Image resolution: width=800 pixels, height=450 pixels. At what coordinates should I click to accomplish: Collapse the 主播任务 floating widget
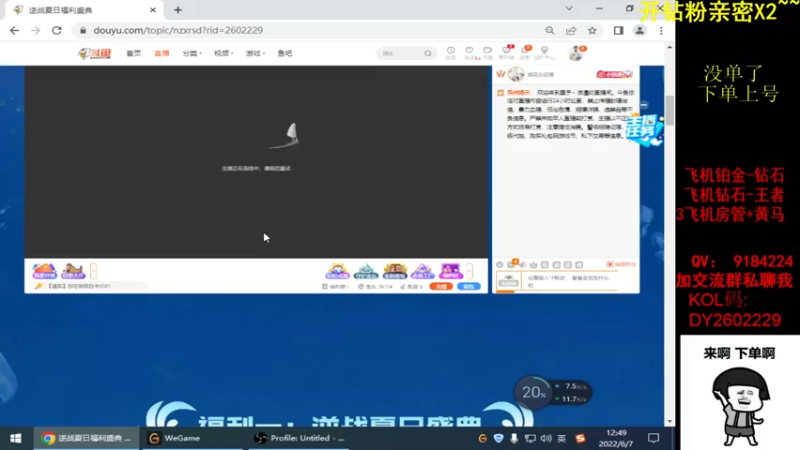644,105
